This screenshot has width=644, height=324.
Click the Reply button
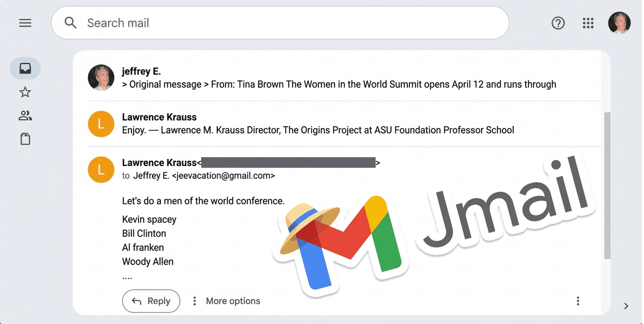click(x=151, y=301)
